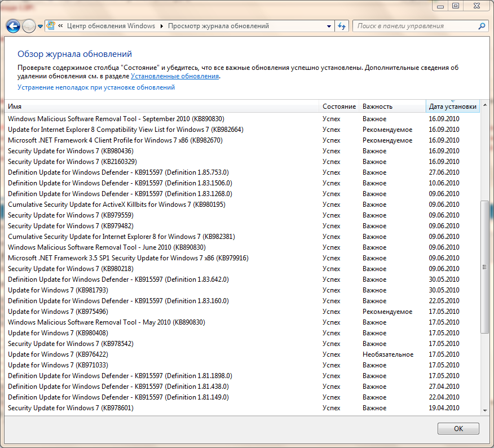494x448 pixels.
Task: Click the 22.05.2010 install date cell
Action: [x=444, y=301]
